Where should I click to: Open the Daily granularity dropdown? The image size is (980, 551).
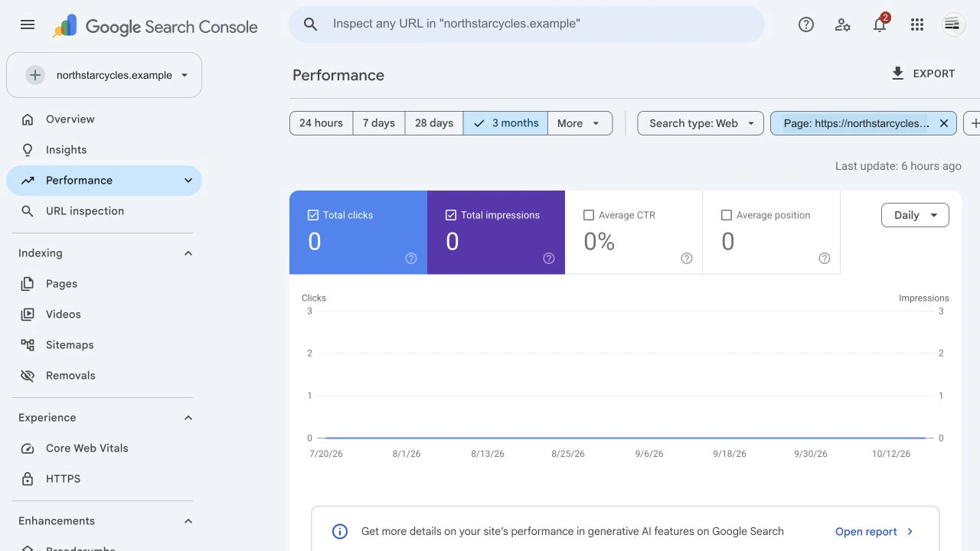pos(915,215)
